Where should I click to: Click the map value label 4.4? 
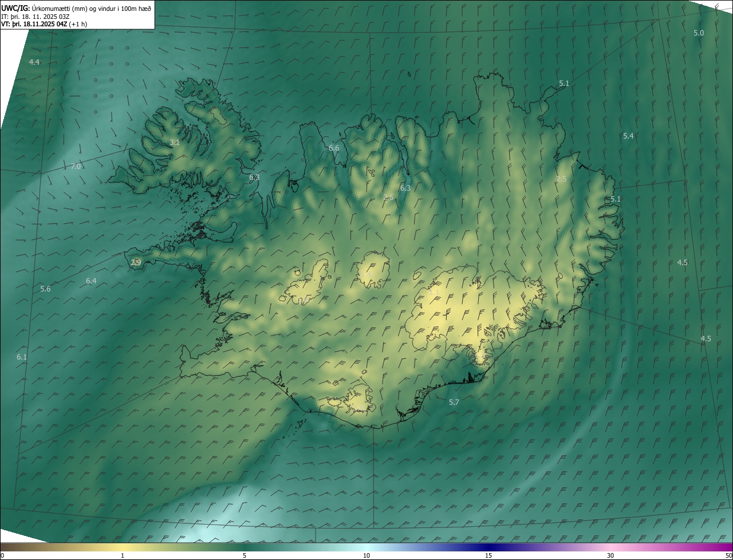coord(34,62)
